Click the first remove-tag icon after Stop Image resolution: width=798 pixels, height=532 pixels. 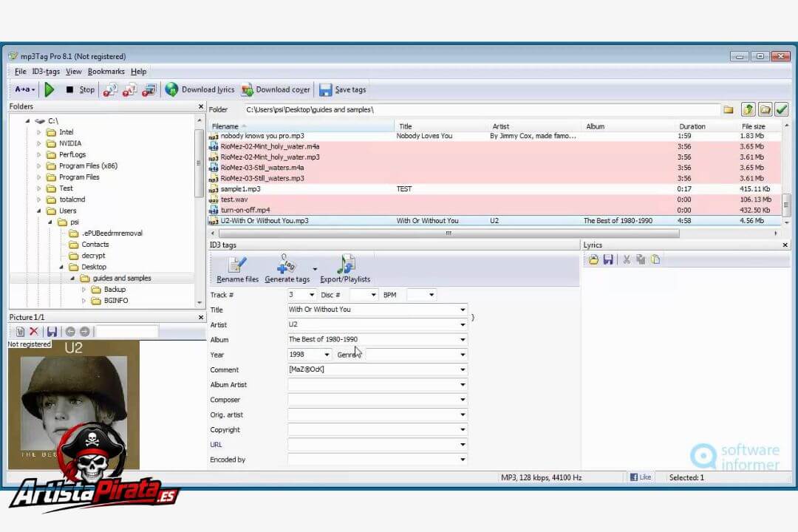pyautogui.click(x=110, y=89)
